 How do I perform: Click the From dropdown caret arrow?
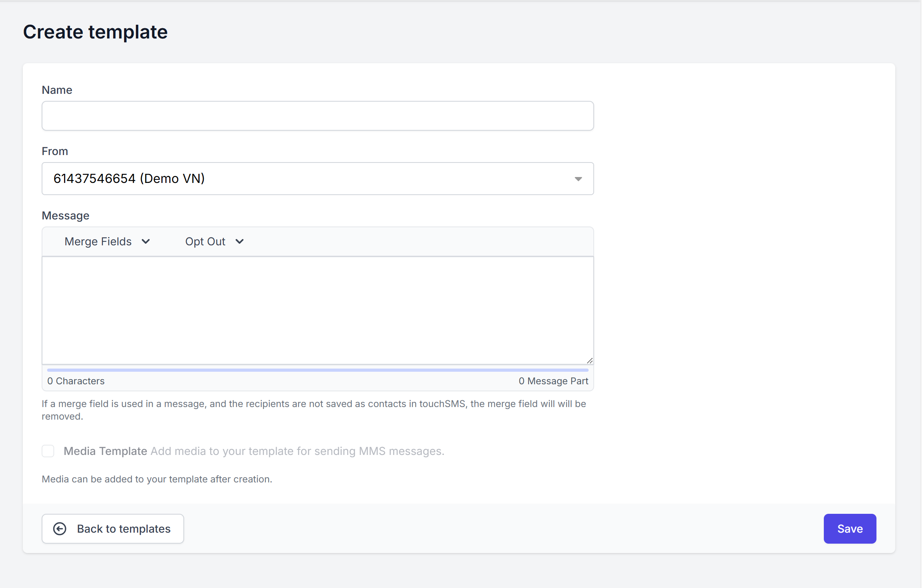[x=578, y=179]
